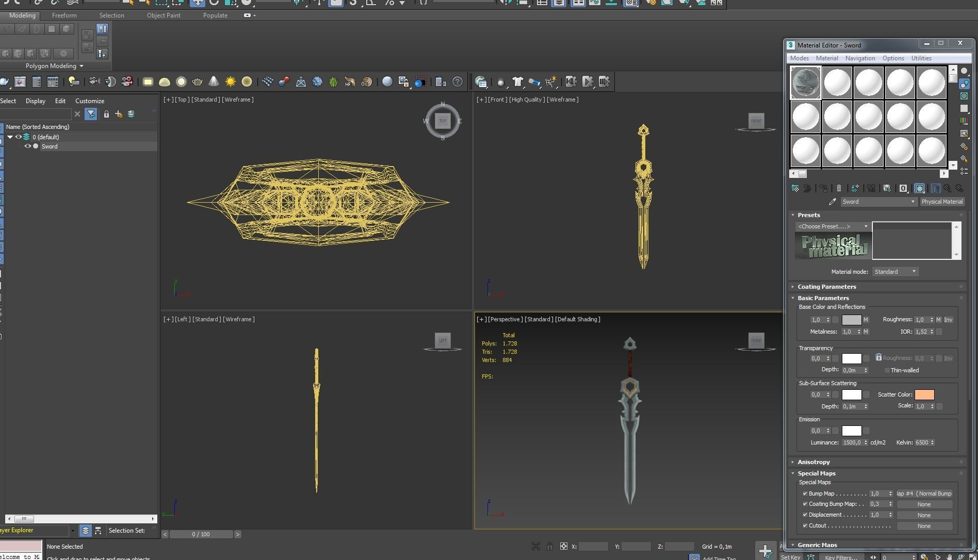Collapse the Special Maps rollout
The image size is (978, 560).
[x=816, y=473]
